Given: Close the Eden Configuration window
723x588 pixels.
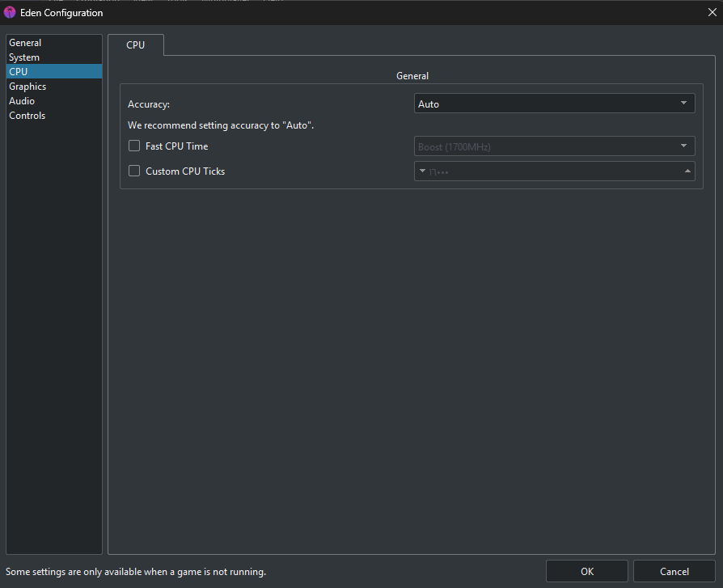Looking at the screenshot, I should pyautogui.click(x=712, y=12).
